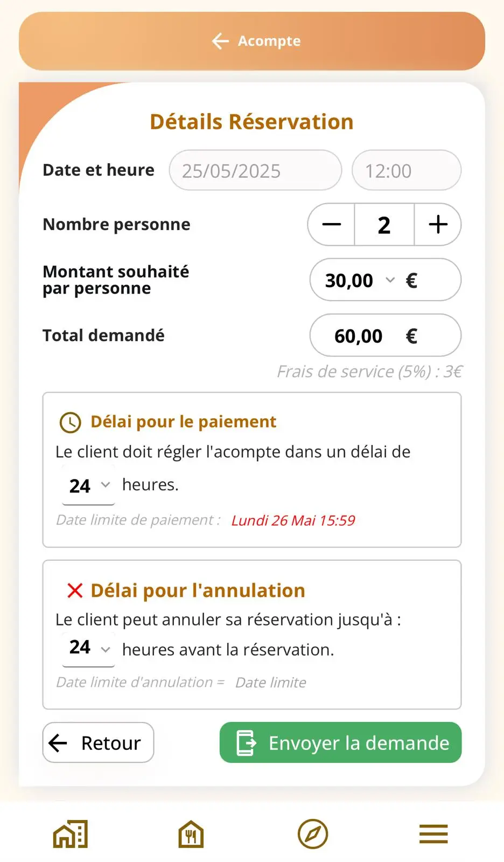Select the time field 12:00
The width and height of the screenshot is (504, 862).
(406, 171)
